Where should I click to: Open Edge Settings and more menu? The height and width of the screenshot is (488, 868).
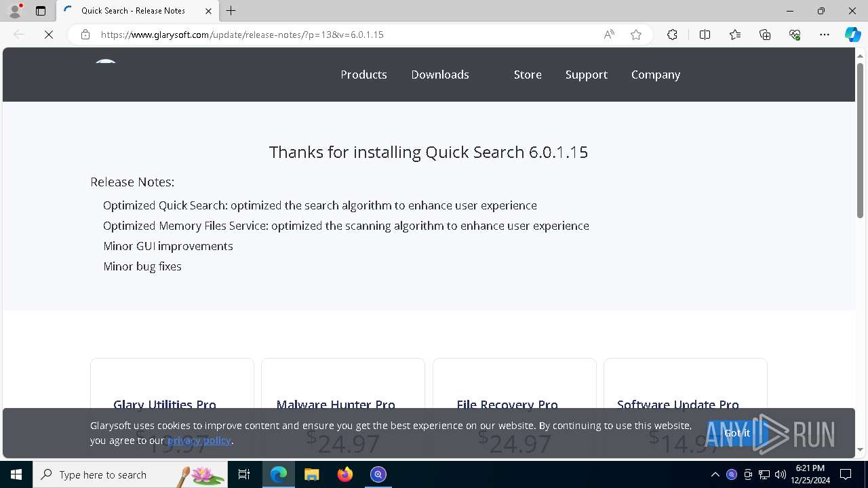[x=825, y=35]
